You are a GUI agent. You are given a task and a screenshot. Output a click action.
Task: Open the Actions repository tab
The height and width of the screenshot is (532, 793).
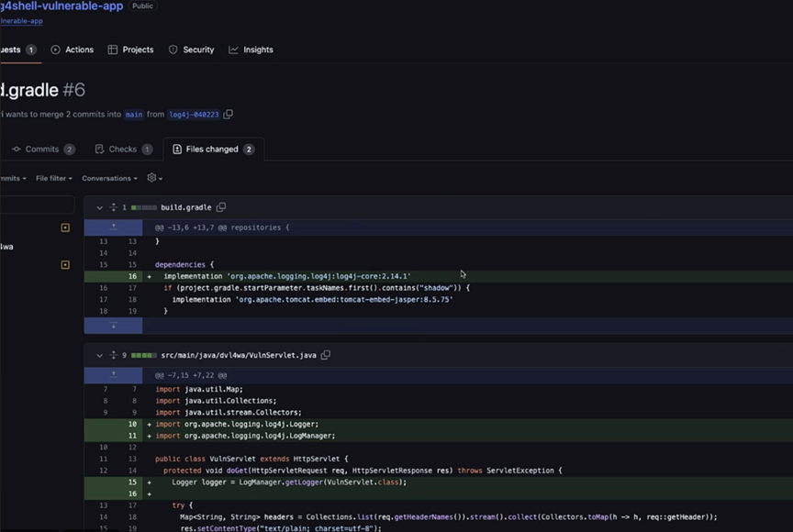73,50
